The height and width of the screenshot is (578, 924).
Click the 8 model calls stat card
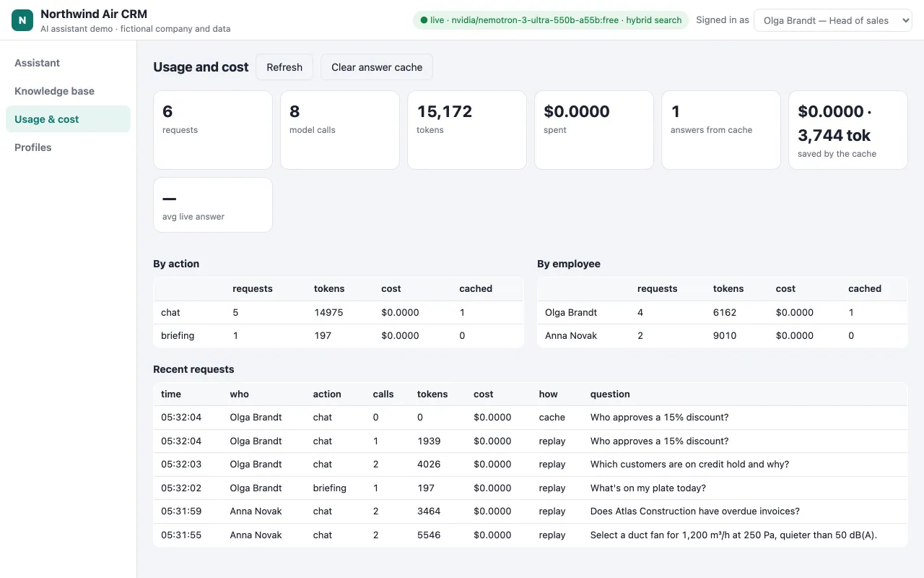pos(340,130)
